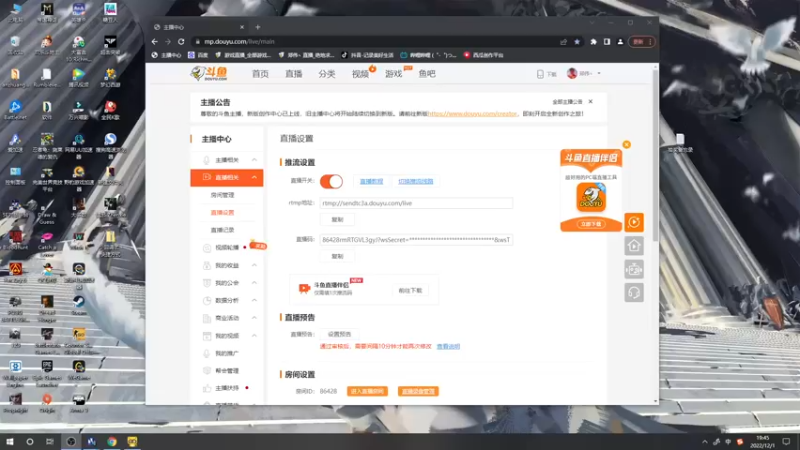The image size is (800, 450).
Task: Collapse the 主播相关 section chevron
Action: (254, 160)
